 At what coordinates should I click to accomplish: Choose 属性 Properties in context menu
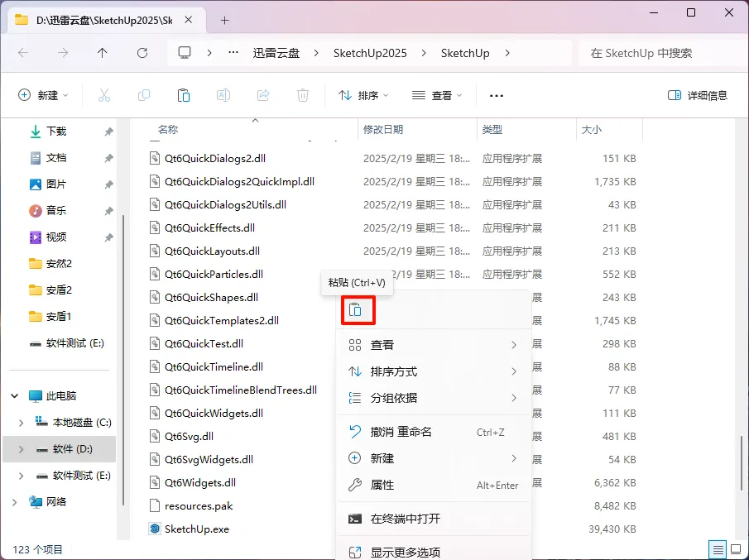coord(434,485)
